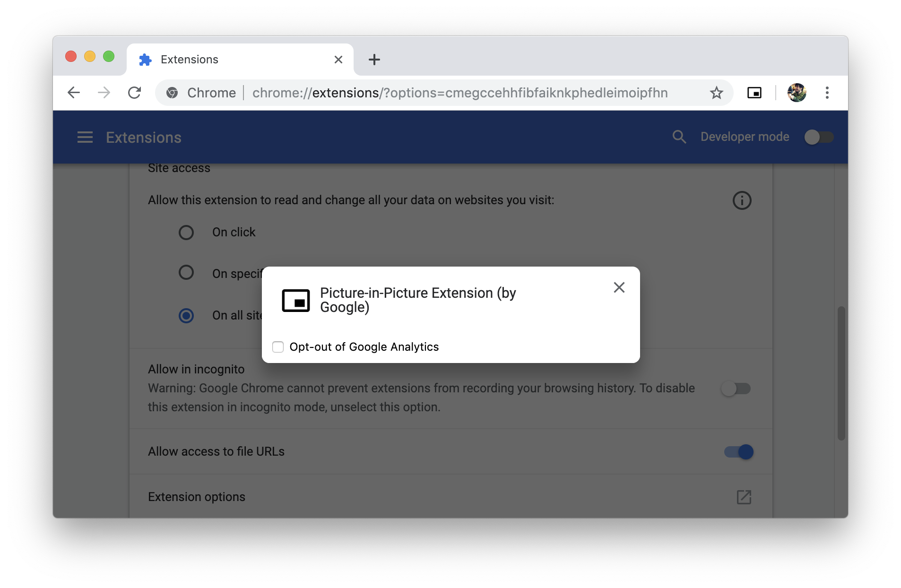The height and width of the screenshot is (588, 901).
Task: Click site access info icon
Action: click(x=742, y=200)
